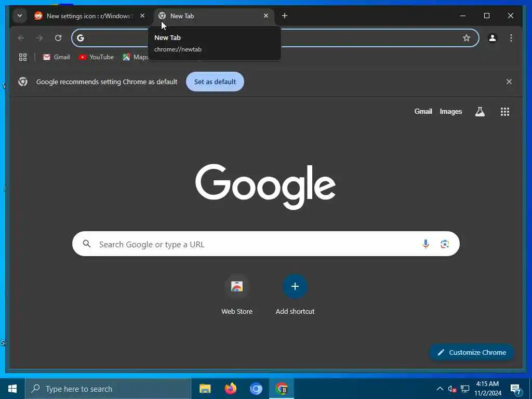Bookmark this tab with star icon
Viewport: 532px width, 399px height.
(467, 38)
